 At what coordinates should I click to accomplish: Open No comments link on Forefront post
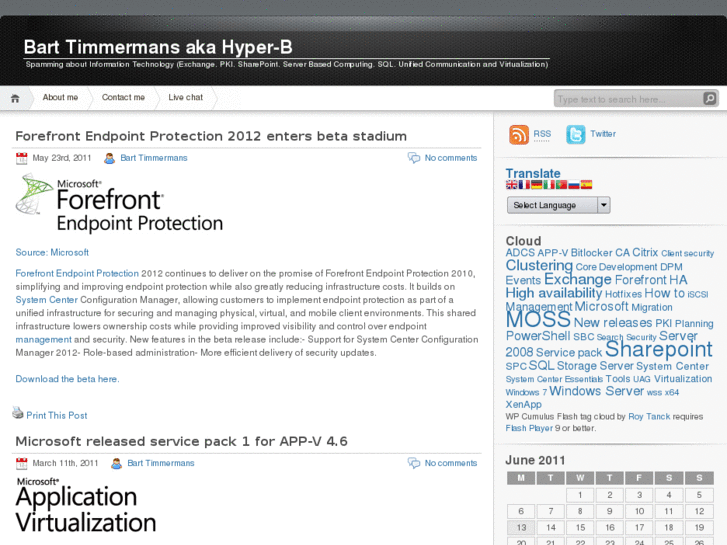click(451, 158)
